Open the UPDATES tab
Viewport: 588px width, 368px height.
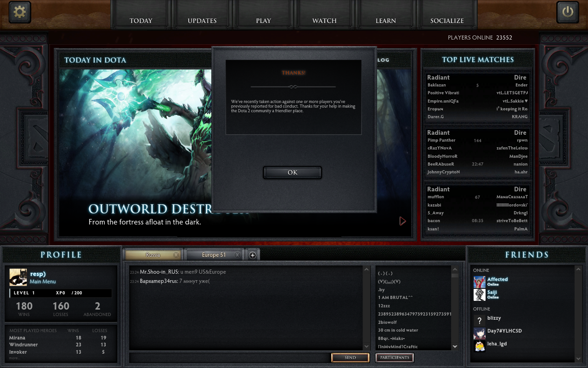pyautogui.click(x=202, y=20)
